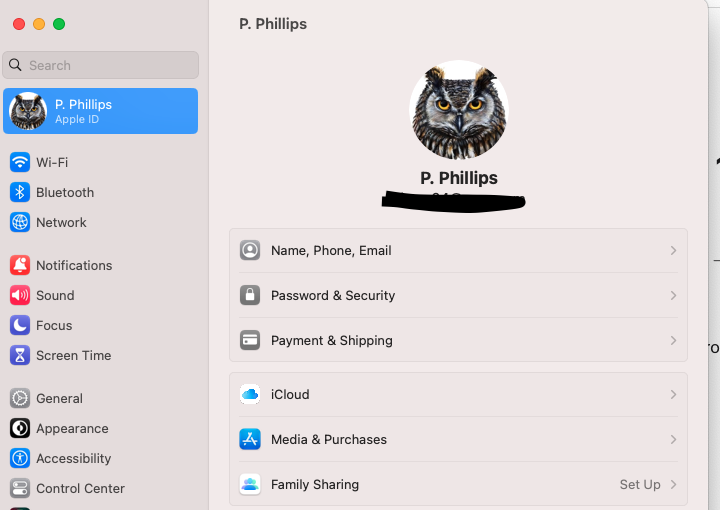Open Payment & Shipping disclosure arrow

(673, 340)
